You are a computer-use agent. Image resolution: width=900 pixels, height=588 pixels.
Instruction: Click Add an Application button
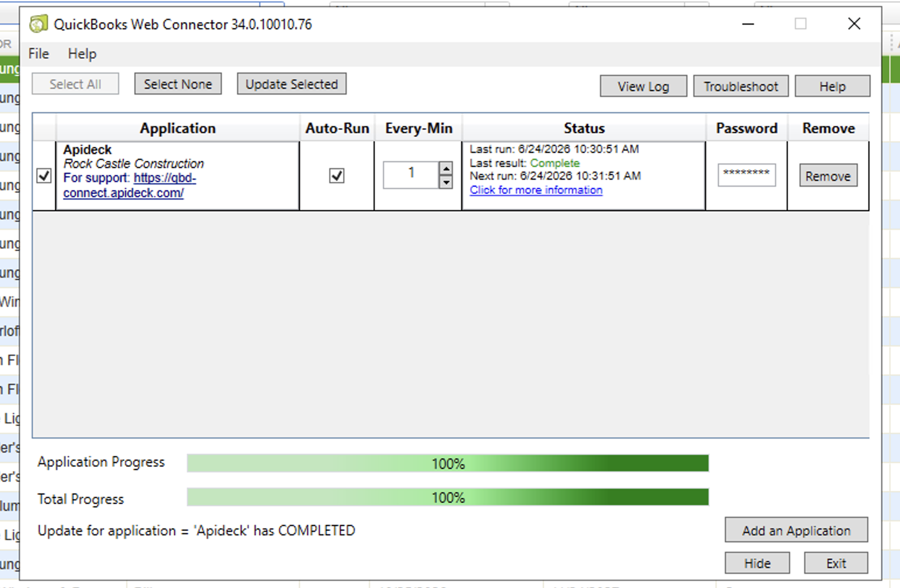pyautogui.click(x=796, y=530)
